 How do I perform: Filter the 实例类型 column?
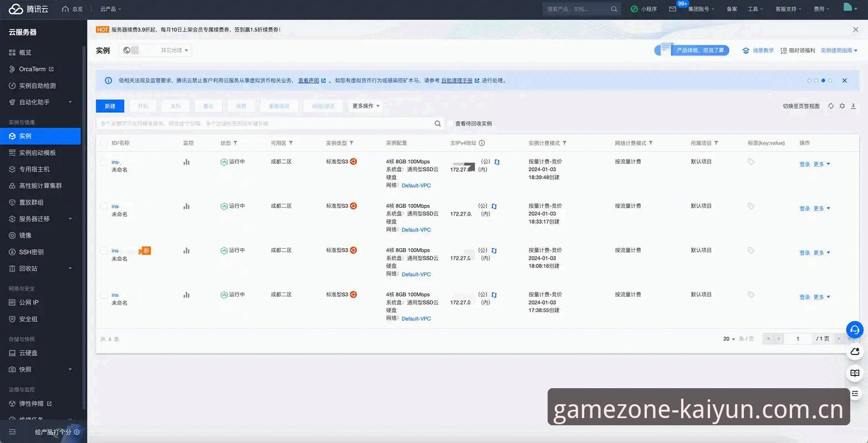[x=351, y=143]
